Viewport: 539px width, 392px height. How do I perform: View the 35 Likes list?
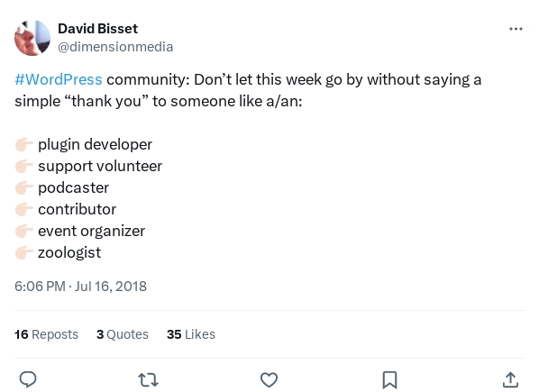click(x=191, y=334)
